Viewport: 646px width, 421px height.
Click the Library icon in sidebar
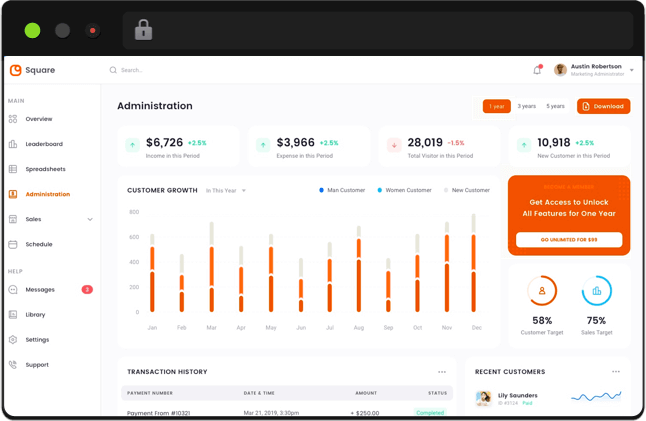pyautogui.click(x=13, y=315)
